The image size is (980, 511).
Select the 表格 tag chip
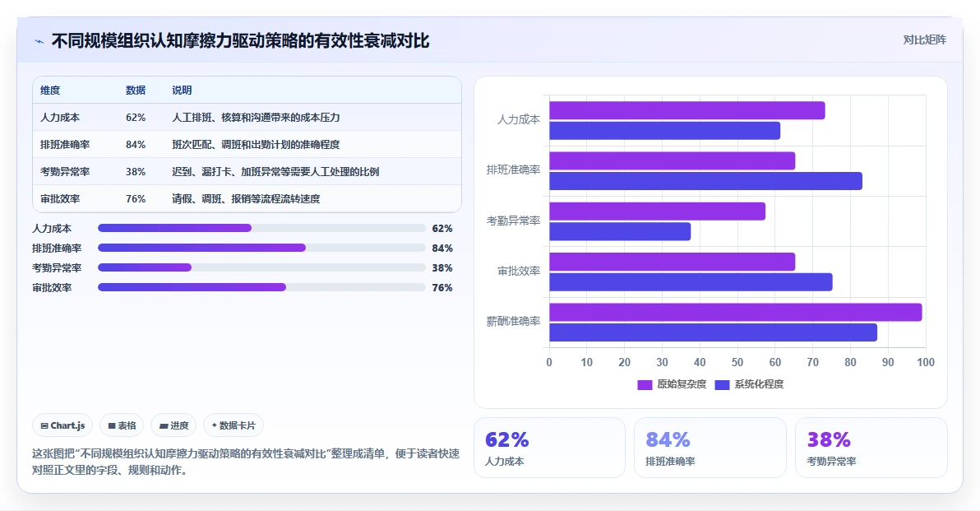pos(122,425)
